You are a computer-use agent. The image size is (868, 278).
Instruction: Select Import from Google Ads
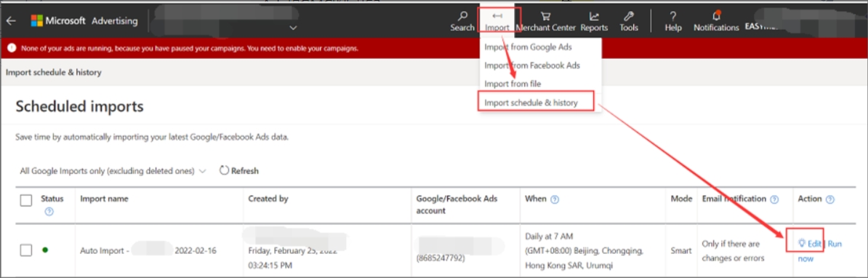(528, 47)
